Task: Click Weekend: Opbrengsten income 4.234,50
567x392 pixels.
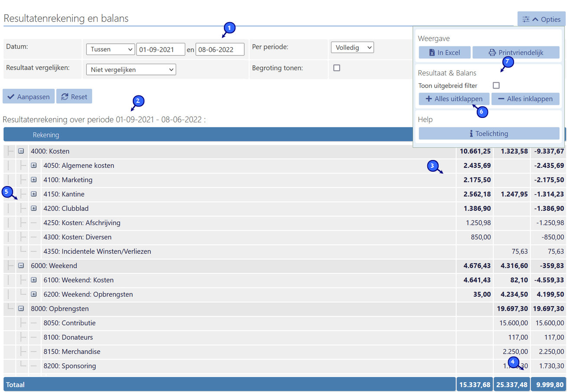Action: coord(514,294)
